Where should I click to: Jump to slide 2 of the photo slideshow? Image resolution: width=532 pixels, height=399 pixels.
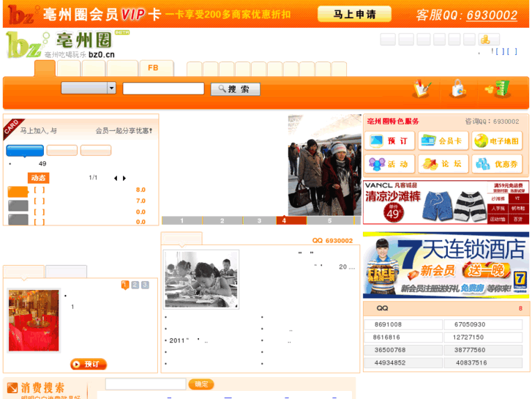click(222, 220)
